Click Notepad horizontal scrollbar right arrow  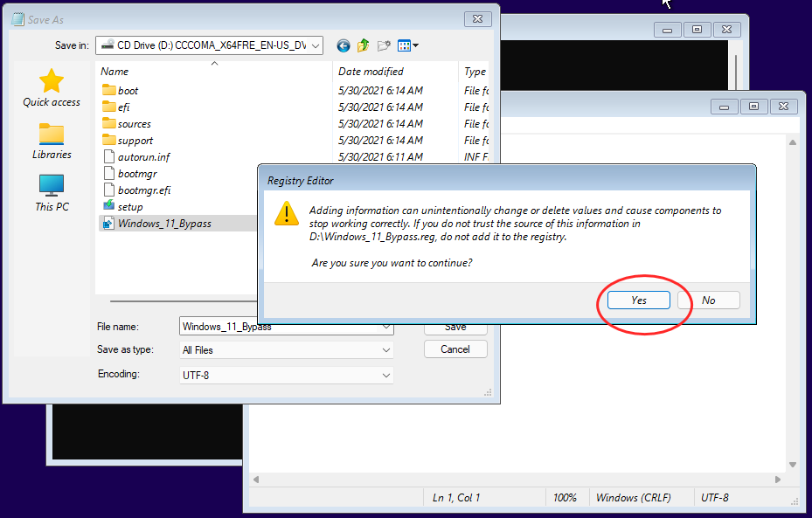point(778,480)
